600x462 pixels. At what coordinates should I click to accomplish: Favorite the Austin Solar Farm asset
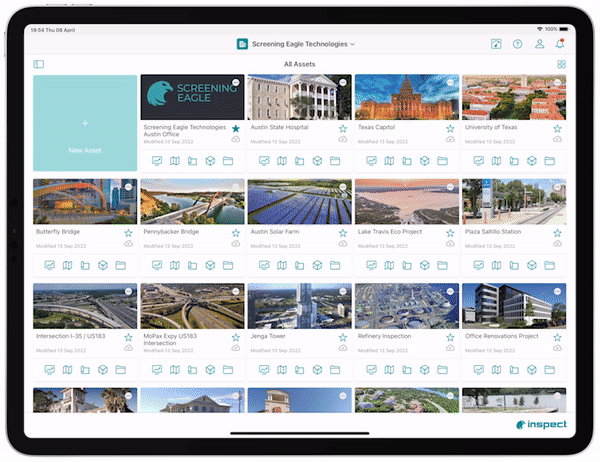343,233
